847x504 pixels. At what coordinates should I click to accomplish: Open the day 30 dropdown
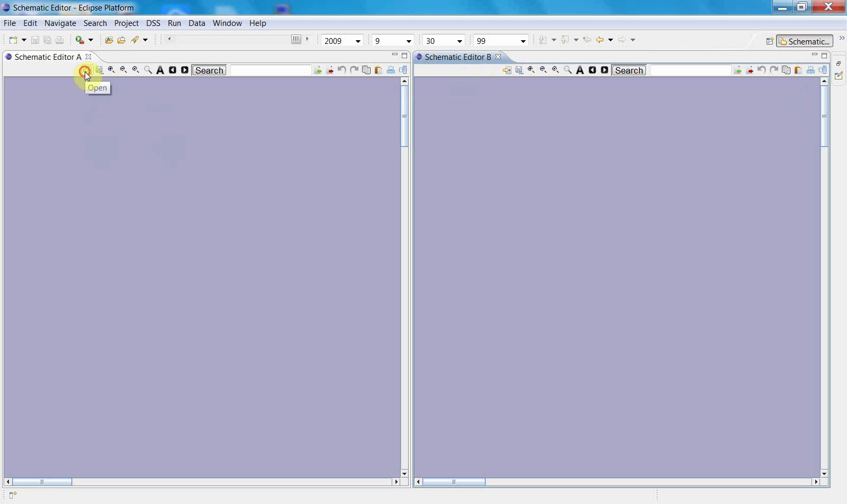459,41
